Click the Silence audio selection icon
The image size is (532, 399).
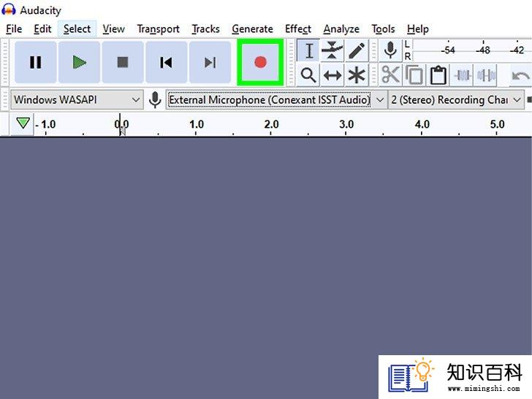coord(486,75)
